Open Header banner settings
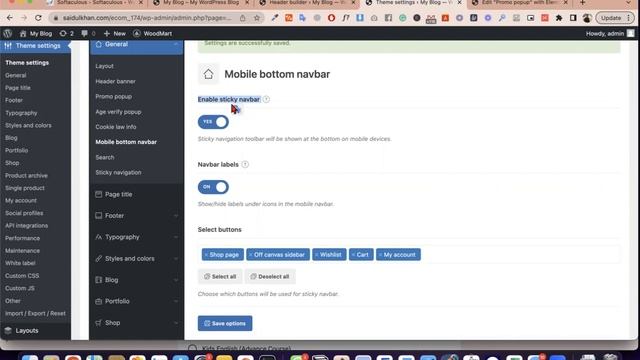Viewport: 640px width, 360px height. point(116,81)
